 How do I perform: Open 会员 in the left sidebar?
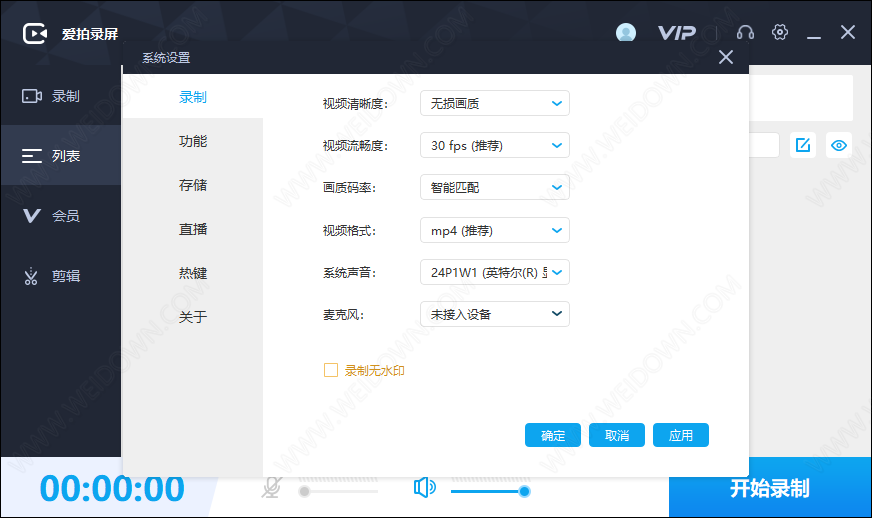(x=60, y=215)
